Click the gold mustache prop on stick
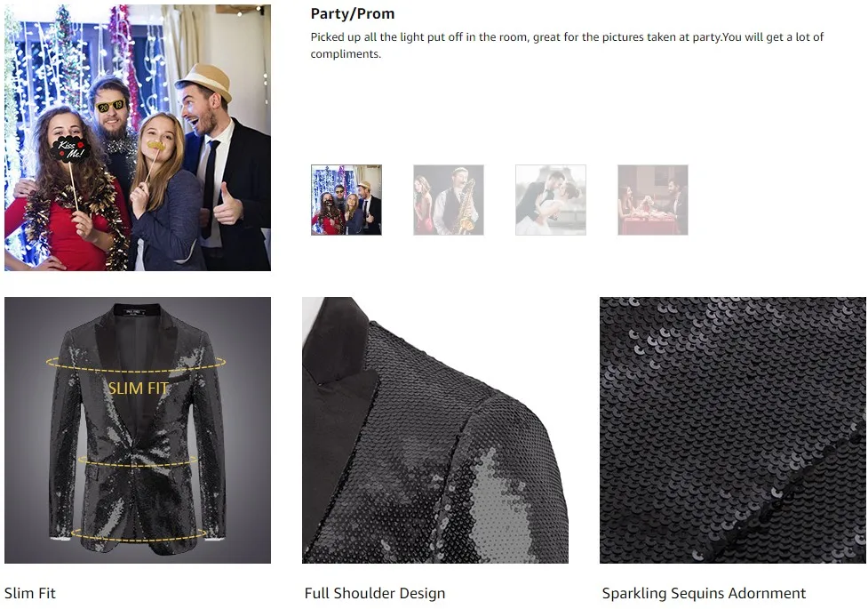Viewport: 868px width, 609px height. 156,145
